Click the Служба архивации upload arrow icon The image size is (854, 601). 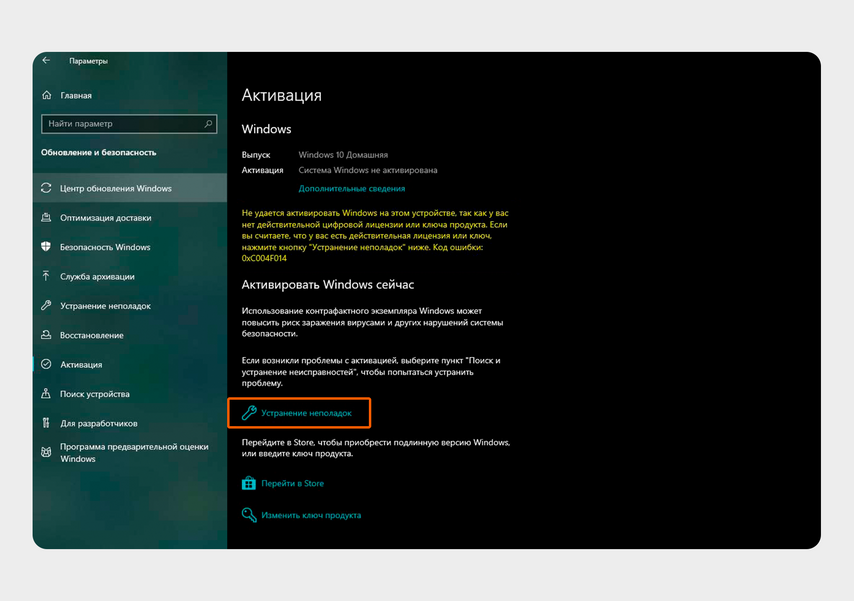click(x=46, y=276)
